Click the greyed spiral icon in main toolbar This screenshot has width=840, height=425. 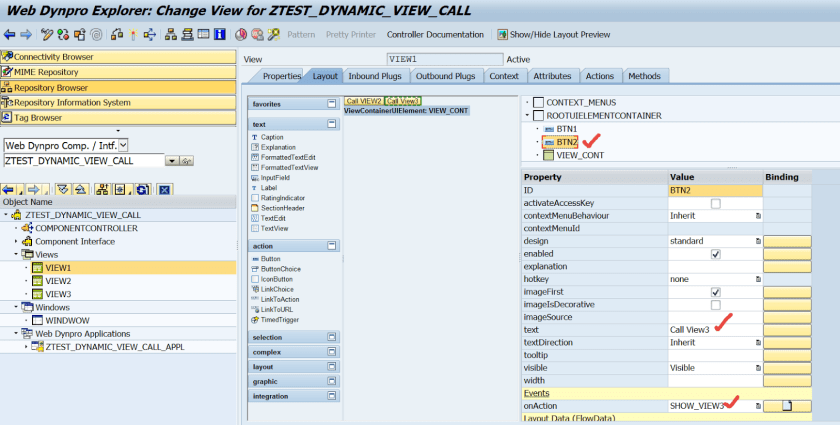point(96,35)
